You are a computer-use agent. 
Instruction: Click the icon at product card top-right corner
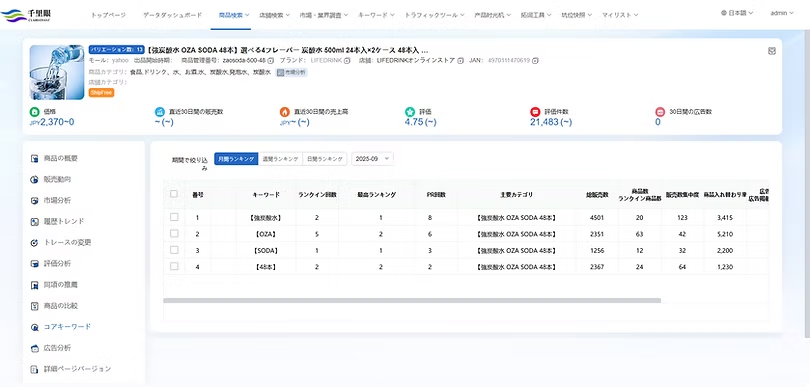tap(772, 51)
